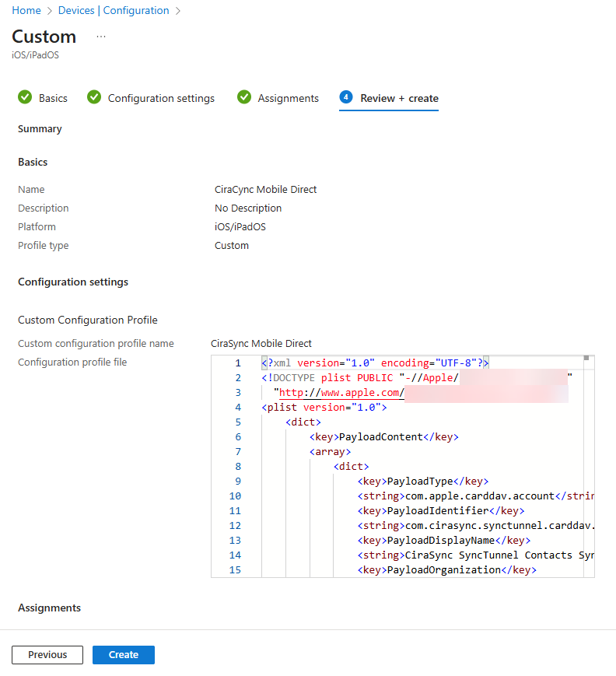The width and height of the screenshot is (616, 676).
Task: Click checkmark icon beside Configuration settings step
Action: click(x=94, y=97)
